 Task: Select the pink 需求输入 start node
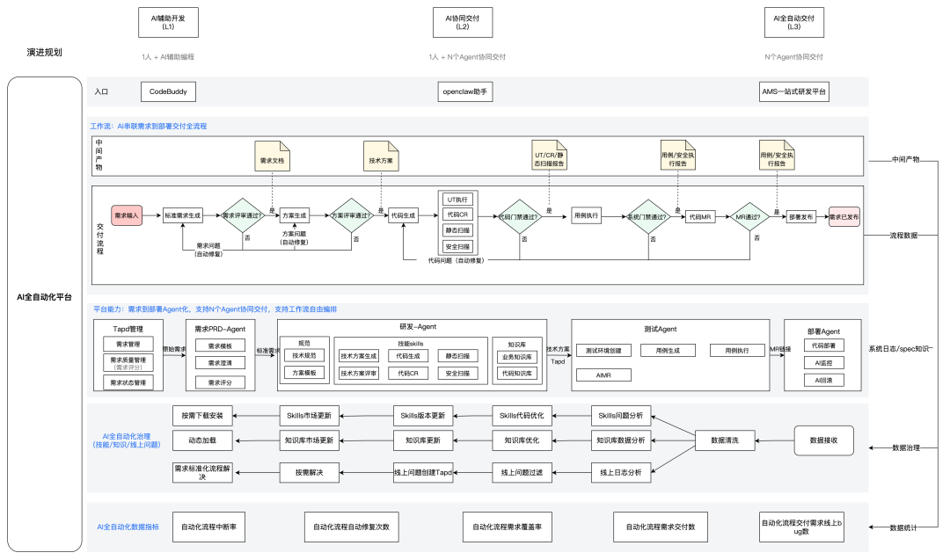[x=128, y=215]
